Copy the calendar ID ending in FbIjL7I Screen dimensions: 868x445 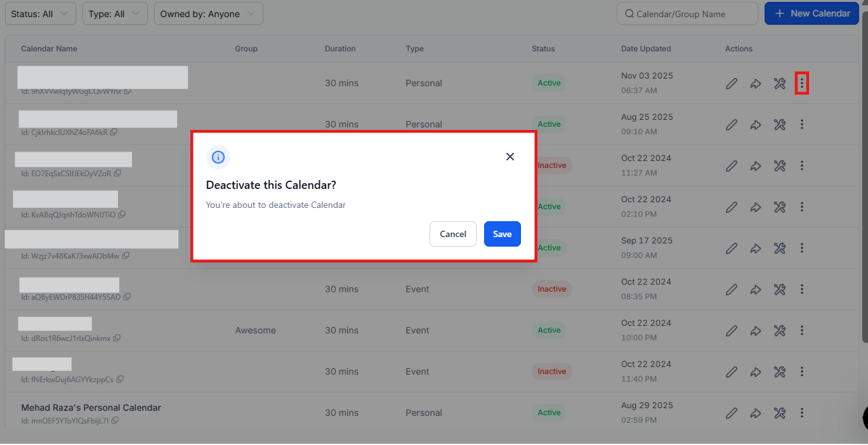[115, 420]
